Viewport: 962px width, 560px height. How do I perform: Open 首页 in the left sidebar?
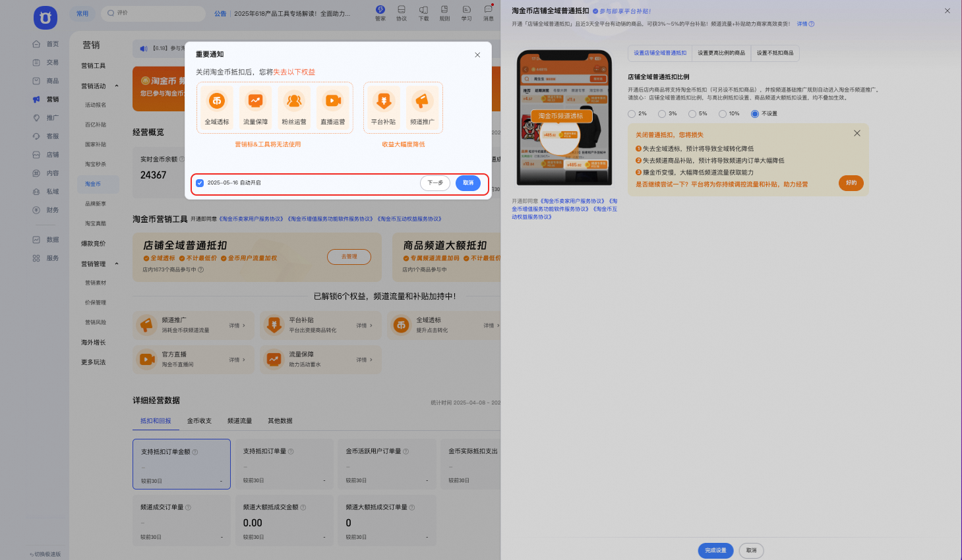46,44
